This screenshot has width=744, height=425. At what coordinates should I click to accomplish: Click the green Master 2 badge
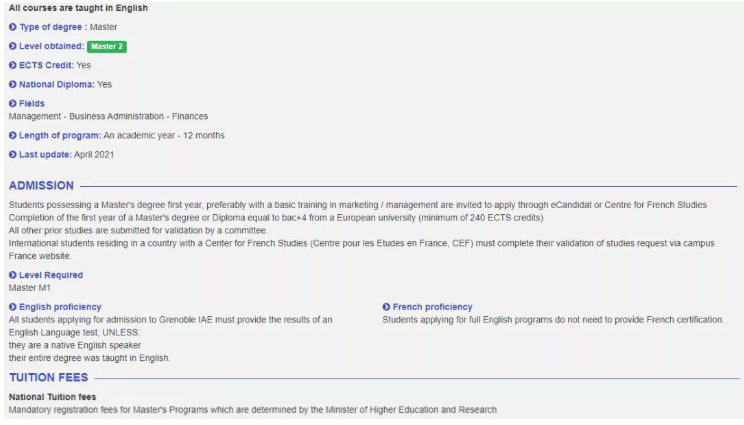[x=107, y=46]
